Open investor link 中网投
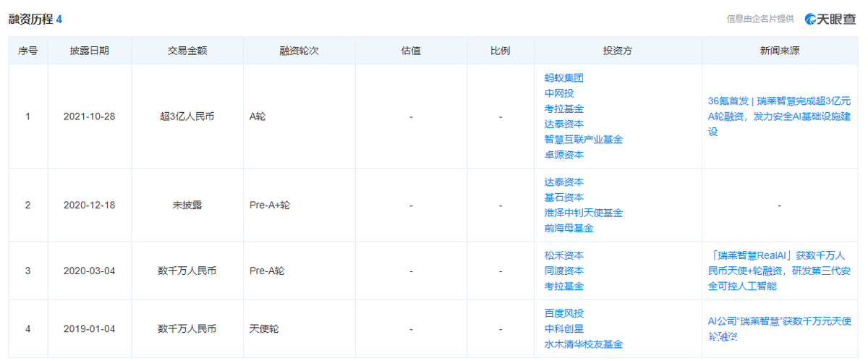 click(559, 93)
